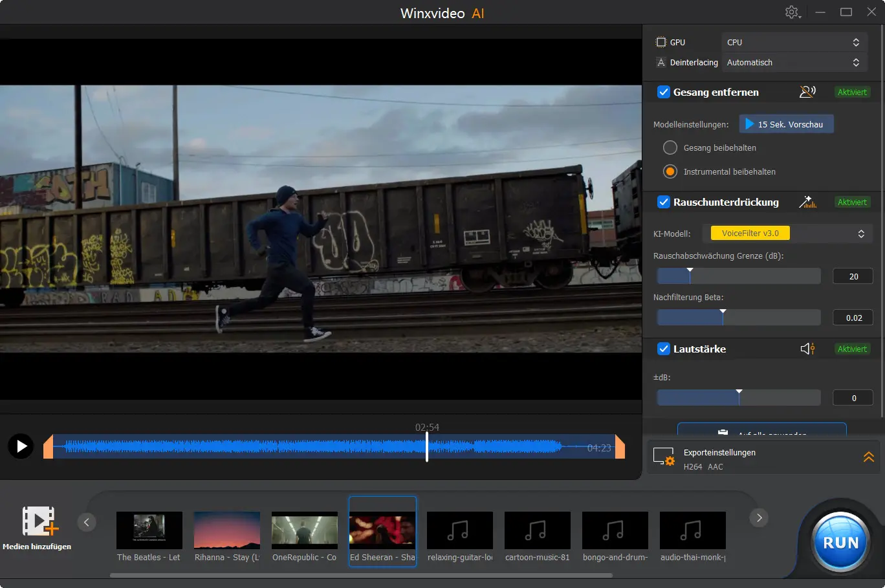Play the video with the play button
The width and height of the screenshot is (885, 588).
click(21, 446)
